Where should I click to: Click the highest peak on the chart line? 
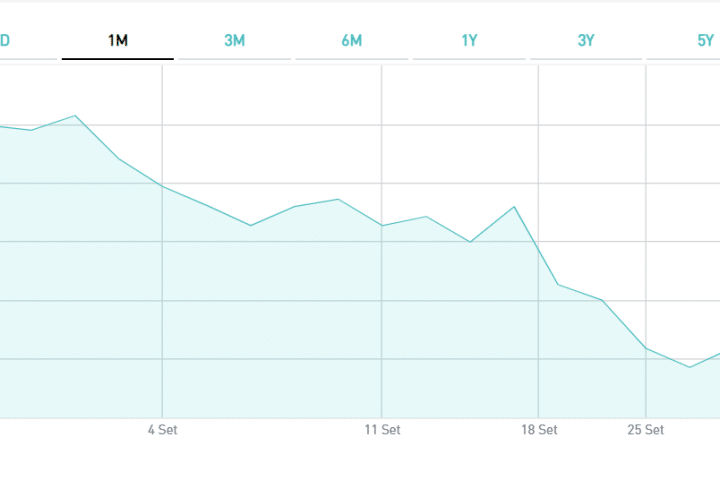pos(75,116)
